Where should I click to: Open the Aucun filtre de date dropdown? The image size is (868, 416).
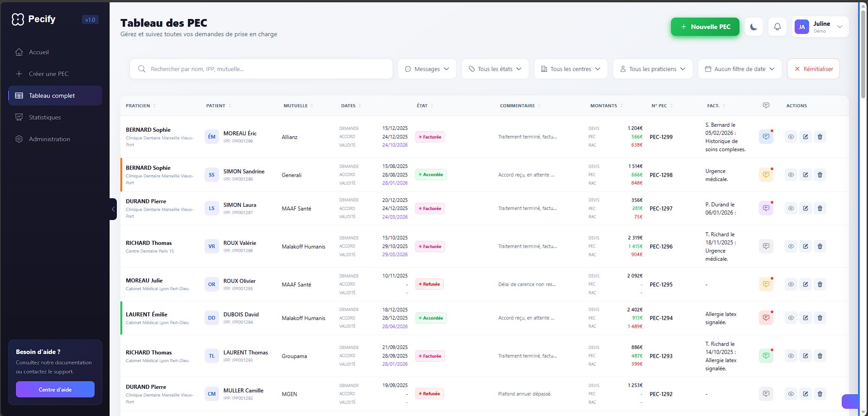point(739,69)
